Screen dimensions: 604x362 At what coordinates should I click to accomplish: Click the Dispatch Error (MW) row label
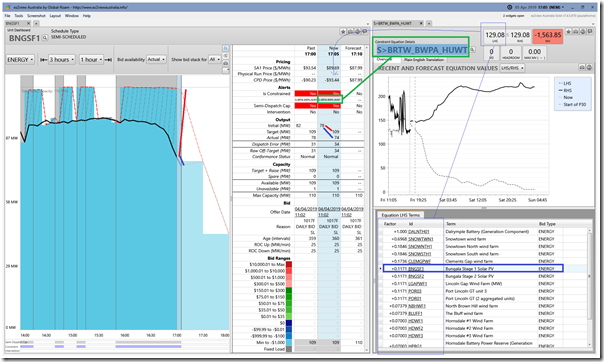coord(271,144)
